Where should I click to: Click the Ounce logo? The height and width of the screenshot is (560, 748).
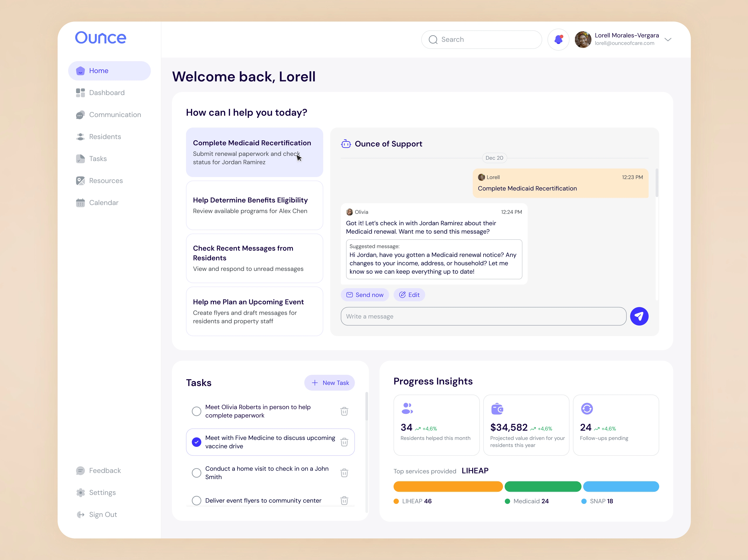pyautogui.click(x=100, y=38)
